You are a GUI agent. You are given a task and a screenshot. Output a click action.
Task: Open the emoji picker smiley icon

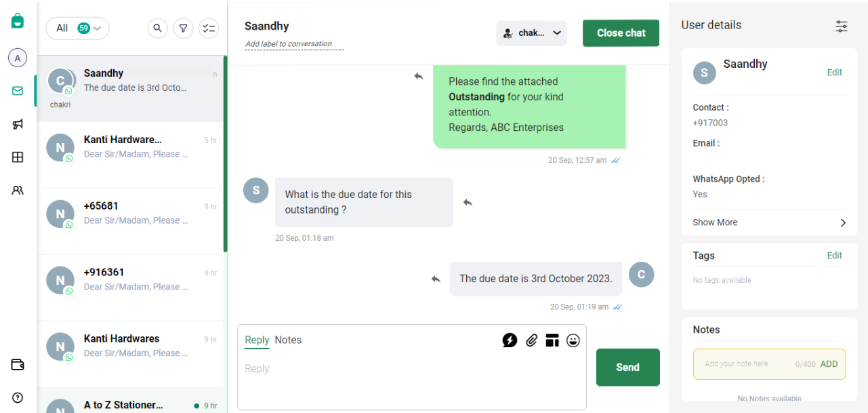573,340
